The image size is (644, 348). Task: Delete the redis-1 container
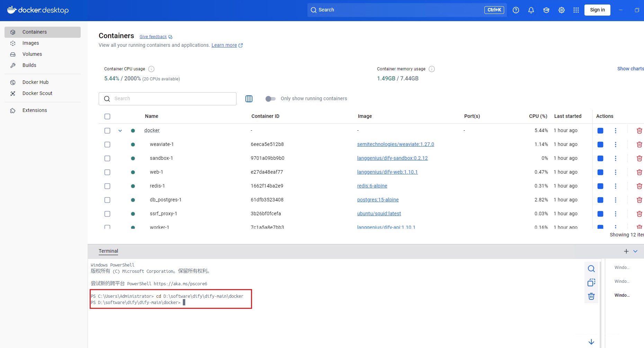(x=639, y=186)
